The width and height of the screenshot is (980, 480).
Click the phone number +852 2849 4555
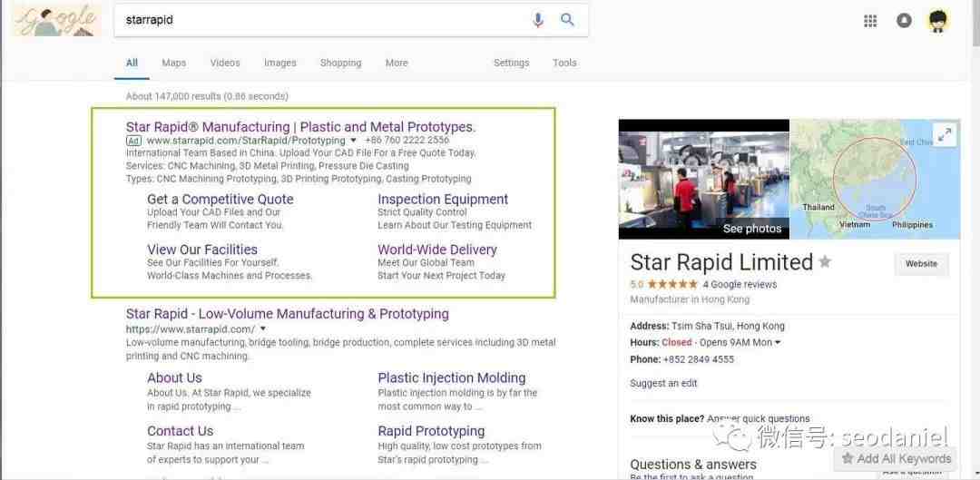[x=698, y=359]
